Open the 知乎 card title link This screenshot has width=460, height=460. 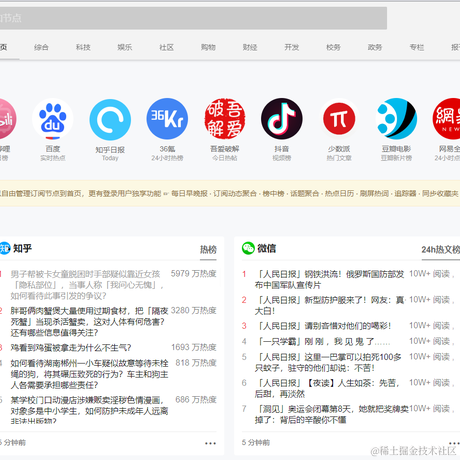[22, 248]
